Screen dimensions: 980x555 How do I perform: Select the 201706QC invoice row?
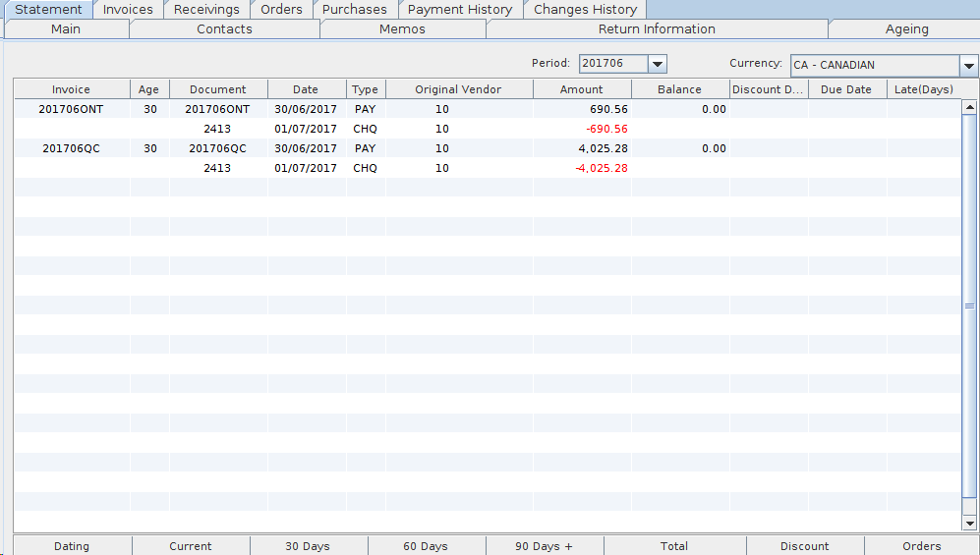pyautogui.click(x=71, y=148)
